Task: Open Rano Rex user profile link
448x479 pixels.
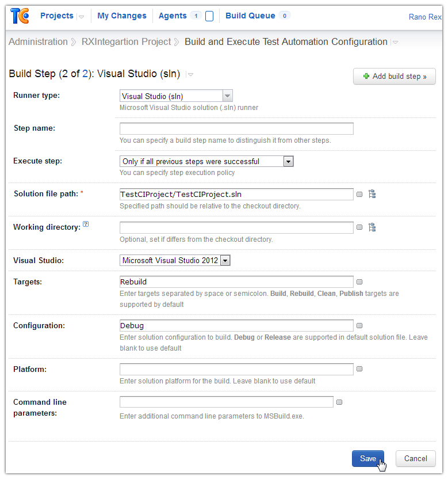Action: pos(425,17)
